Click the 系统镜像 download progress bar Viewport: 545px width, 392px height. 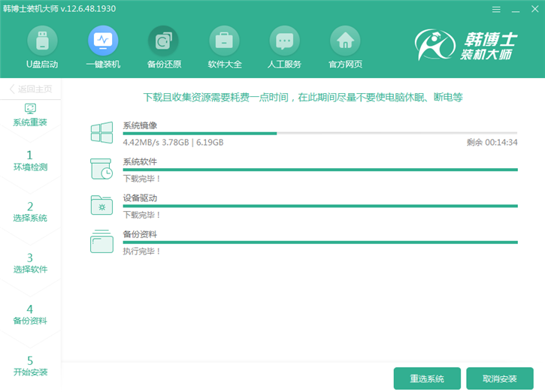click(x=319, y=133)
